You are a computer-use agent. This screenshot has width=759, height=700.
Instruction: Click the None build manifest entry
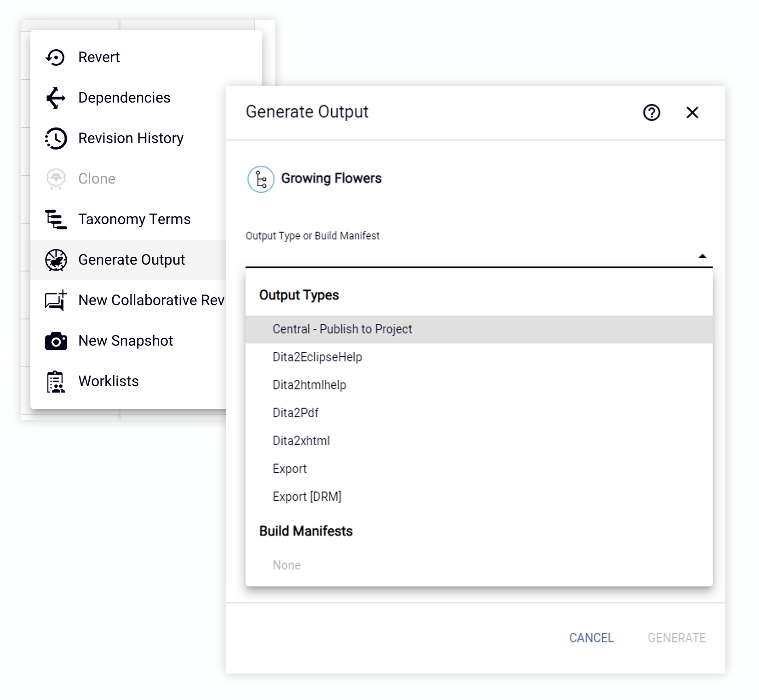click(479, 565)
